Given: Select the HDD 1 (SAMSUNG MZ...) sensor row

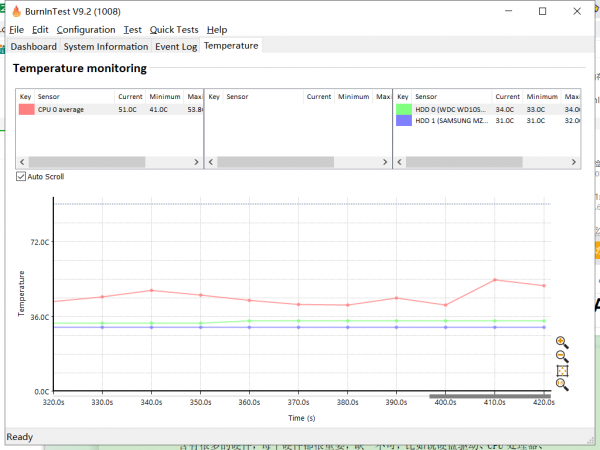Looking at the screenshot, I should [487, 121].
